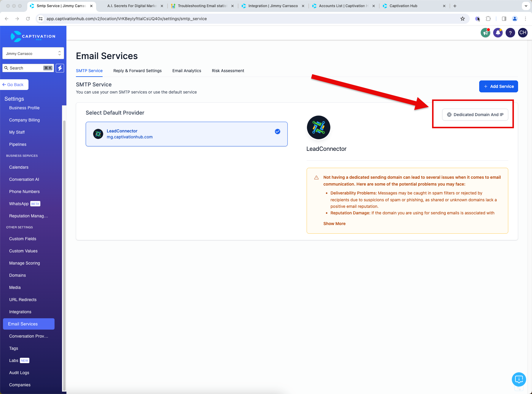Image resolution: width=532 pixels, height=394 pixels.
Task: Open Pipelines settings
Action: coord(18,144)
